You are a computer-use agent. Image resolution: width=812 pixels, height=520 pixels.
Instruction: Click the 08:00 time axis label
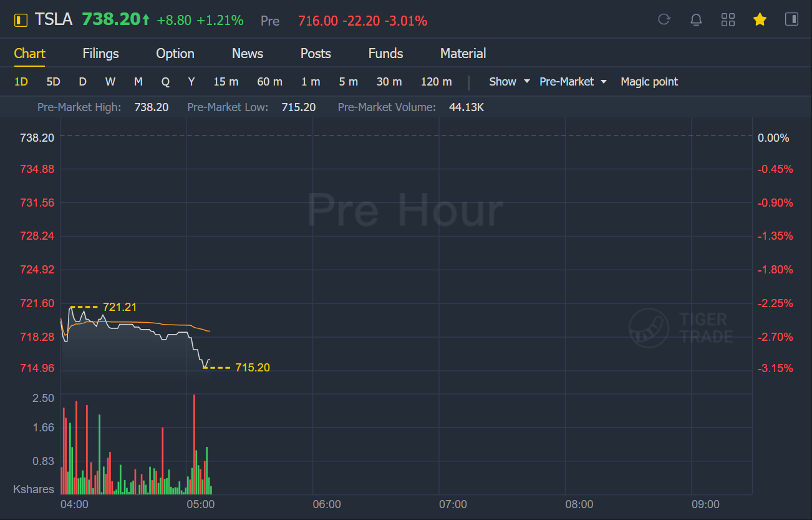[579, 504]
